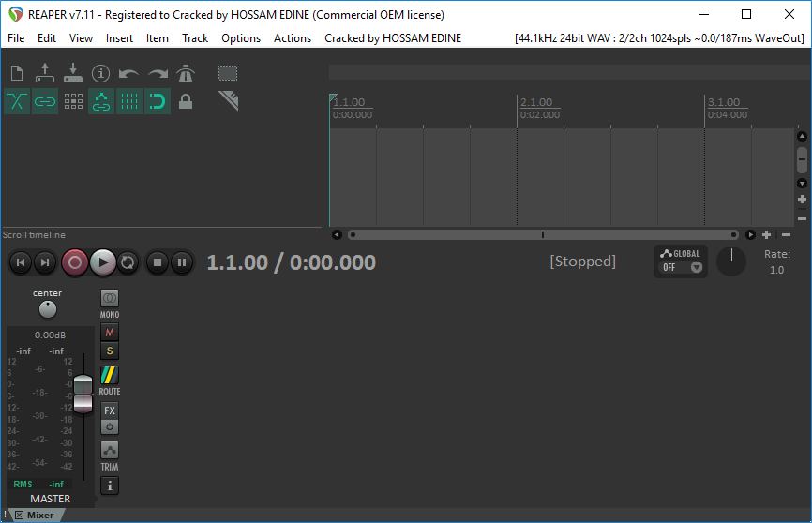This screenshot has width=812, height=523.
Task: Open project settings info icon
Action: pyautogui.click(x=101, y=73)
